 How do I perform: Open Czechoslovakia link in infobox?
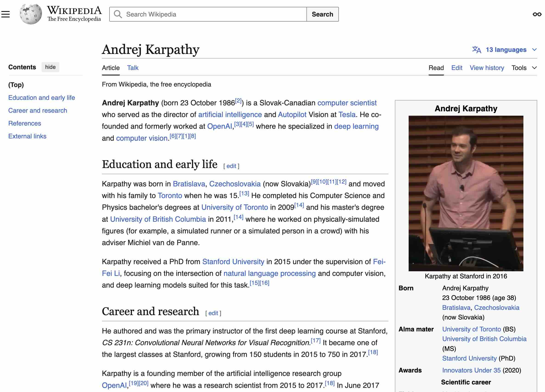click(x=497, y=308)
